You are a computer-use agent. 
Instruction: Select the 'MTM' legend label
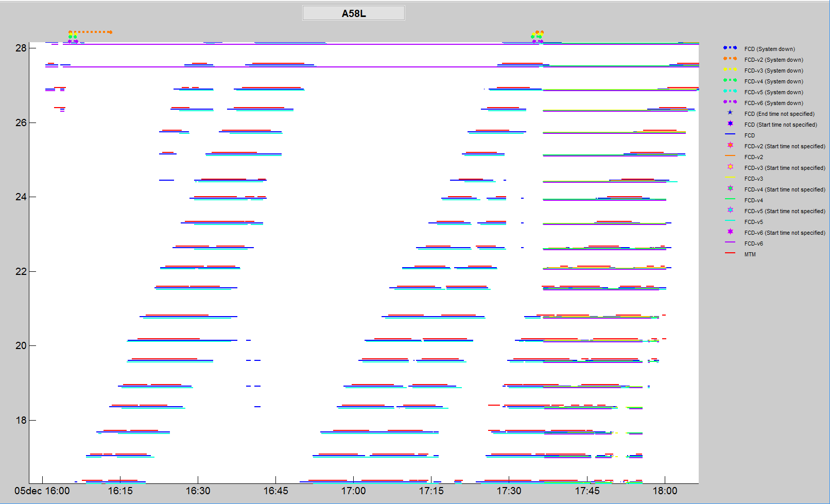click(750, 254)
